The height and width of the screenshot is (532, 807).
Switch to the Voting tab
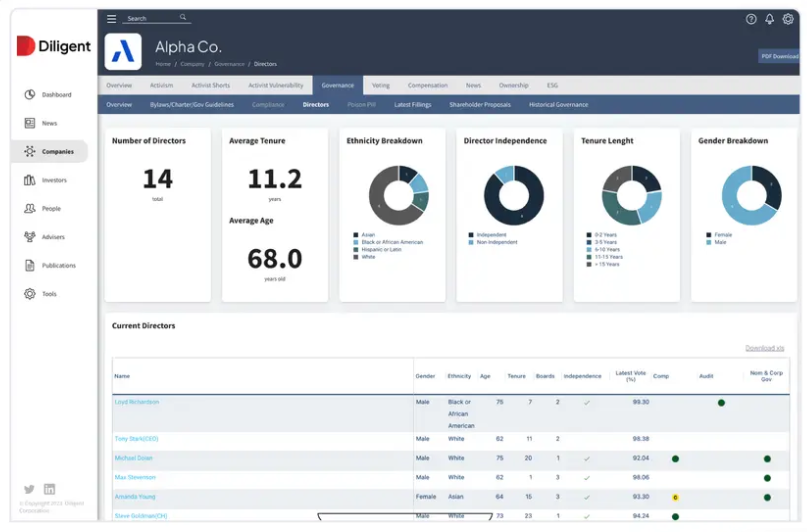pos(380,85)
